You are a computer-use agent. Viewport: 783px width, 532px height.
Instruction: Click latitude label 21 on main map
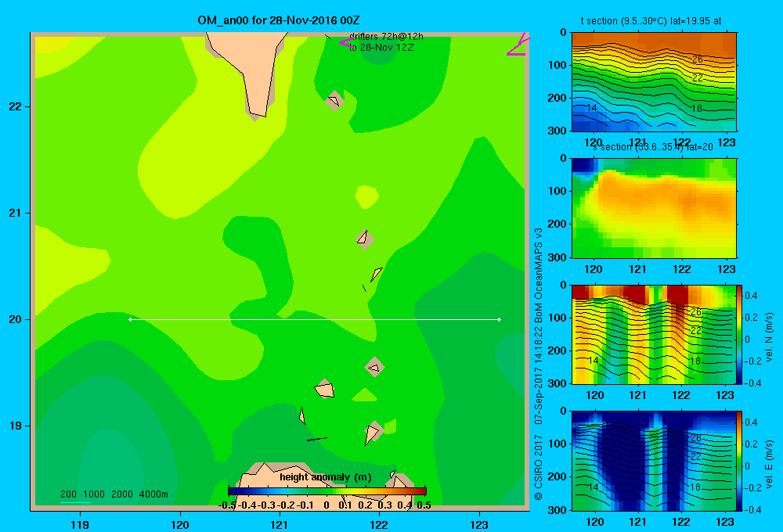(x=16, y=213)
